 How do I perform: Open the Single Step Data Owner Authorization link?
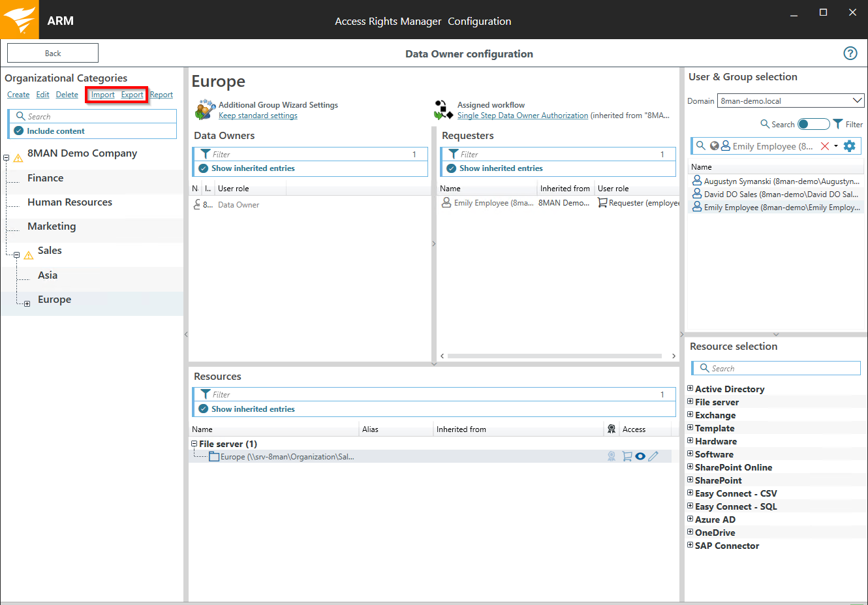coord(522,116)
